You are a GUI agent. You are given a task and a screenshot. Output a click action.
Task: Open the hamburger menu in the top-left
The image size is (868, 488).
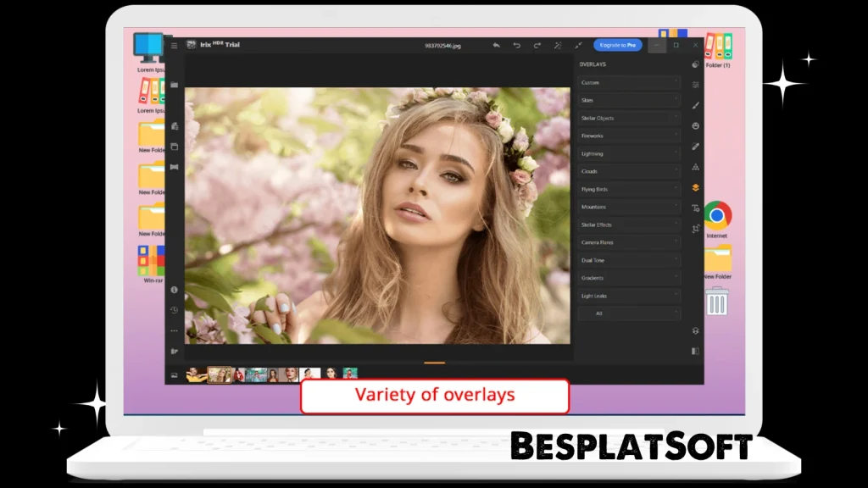[175, 45]
